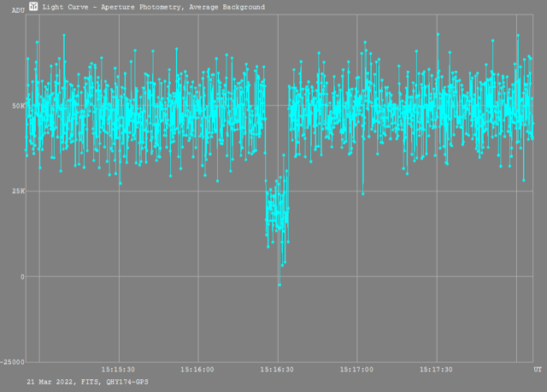Click the chart title "Light Curve - Aperture Photometry, Average Background"
This screenshot has height=392, width=547.
click(x=154, y=7)
